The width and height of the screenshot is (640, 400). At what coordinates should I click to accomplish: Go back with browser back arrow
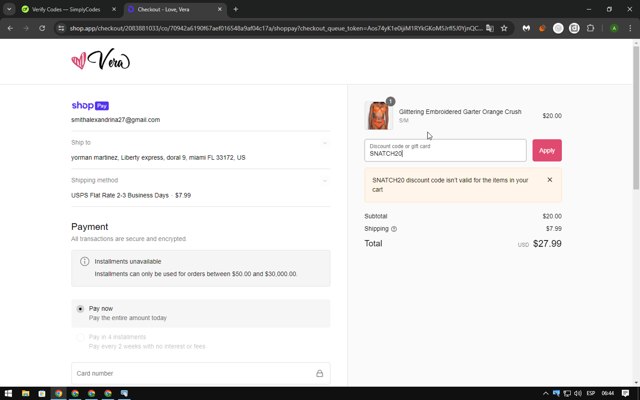tap(10, 28)
